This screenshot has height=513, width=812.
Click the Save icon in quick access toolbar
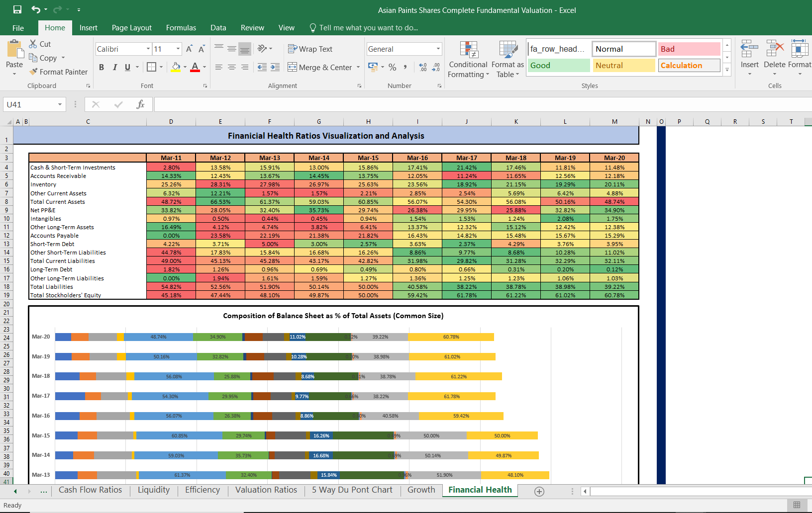pos(17,9)
